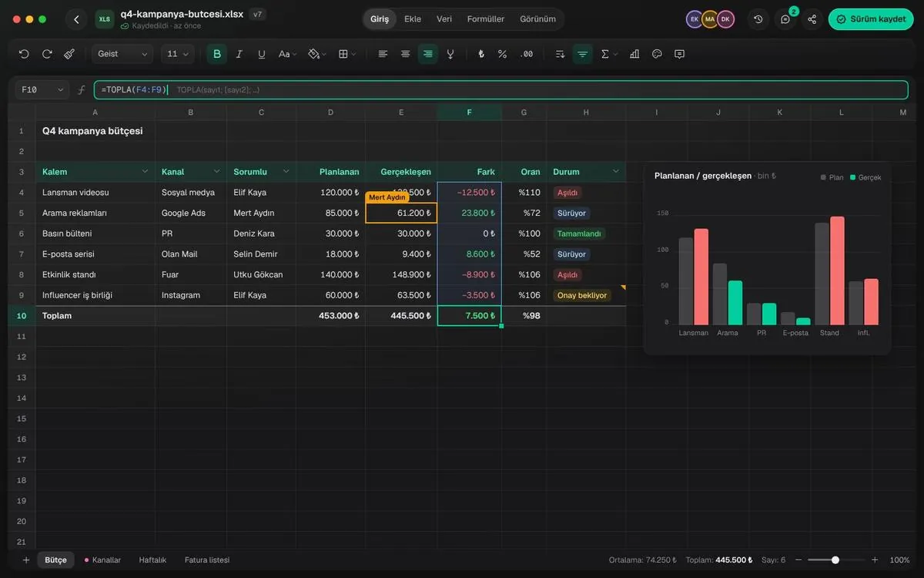The width and height of the screenshot is (924, 578).
Task: Click the palette theme icon
Action: (x=657, y=54)
